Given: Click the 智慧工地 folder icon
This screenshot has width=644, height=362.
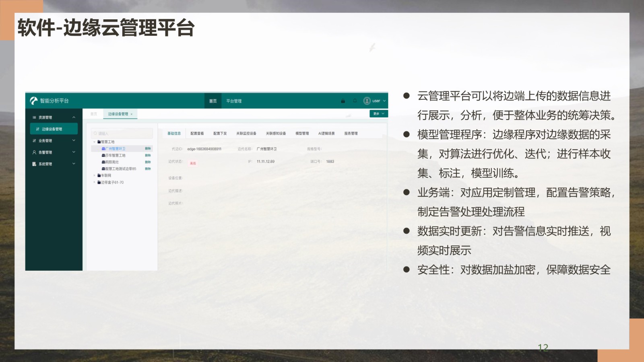Looking at the screenshot, I should coord(99,142).
